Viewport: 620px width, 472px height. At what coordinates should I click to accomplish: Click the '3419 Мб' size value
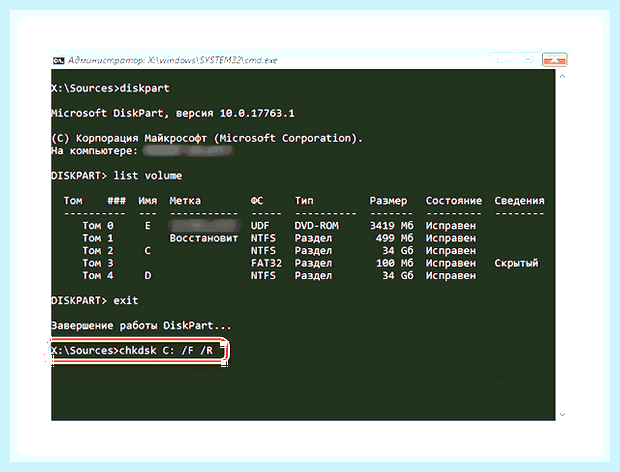click(x=391, y=226)
